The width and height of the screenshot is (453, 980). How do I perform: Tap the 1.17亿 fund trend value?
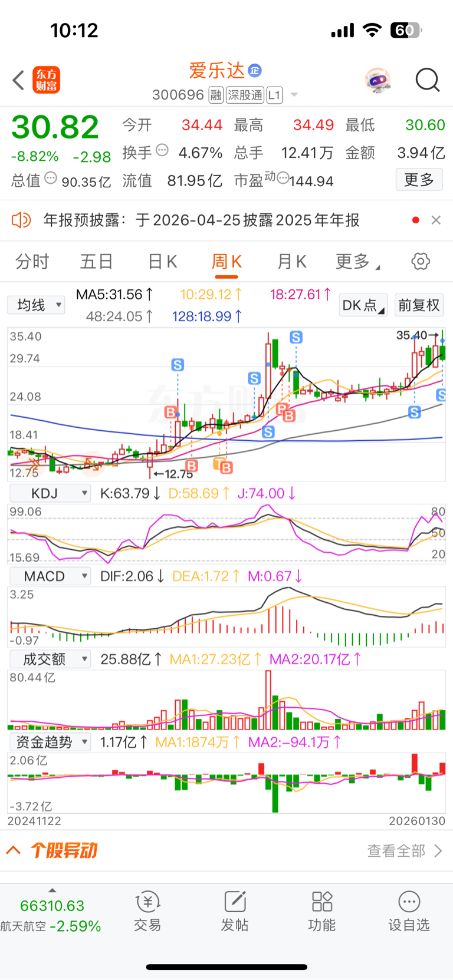tap(123, 742)
